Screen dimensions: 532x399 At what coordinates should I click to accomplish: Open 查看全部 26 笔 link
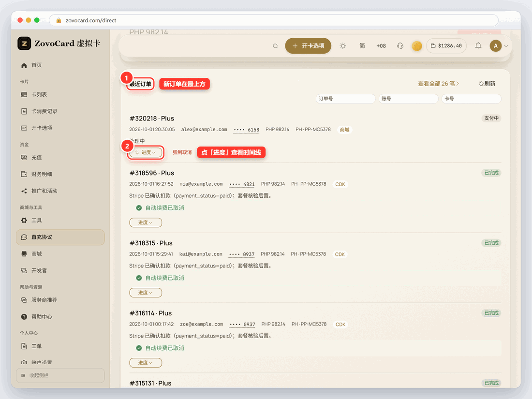click(438, 84)
